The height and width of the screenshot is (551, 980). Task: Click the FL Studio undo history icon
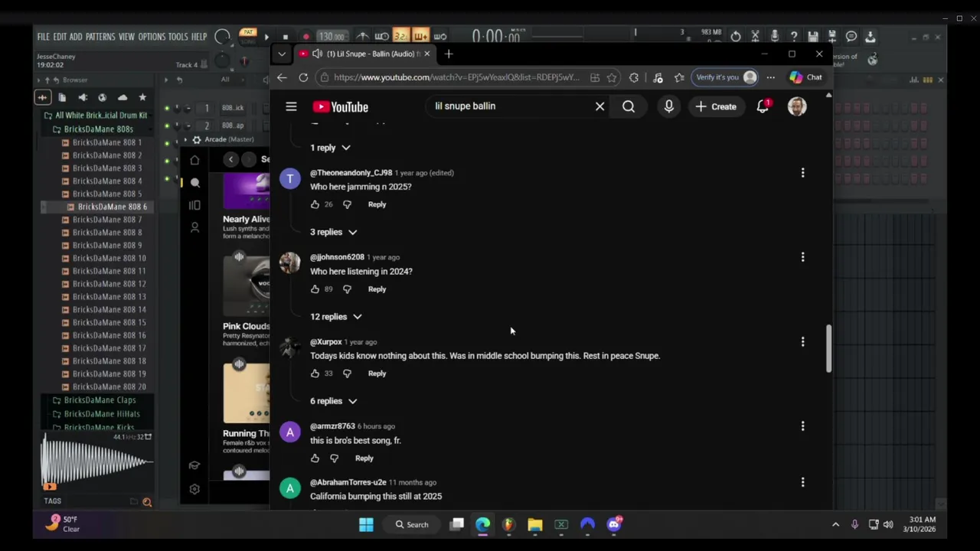point(736,37)
